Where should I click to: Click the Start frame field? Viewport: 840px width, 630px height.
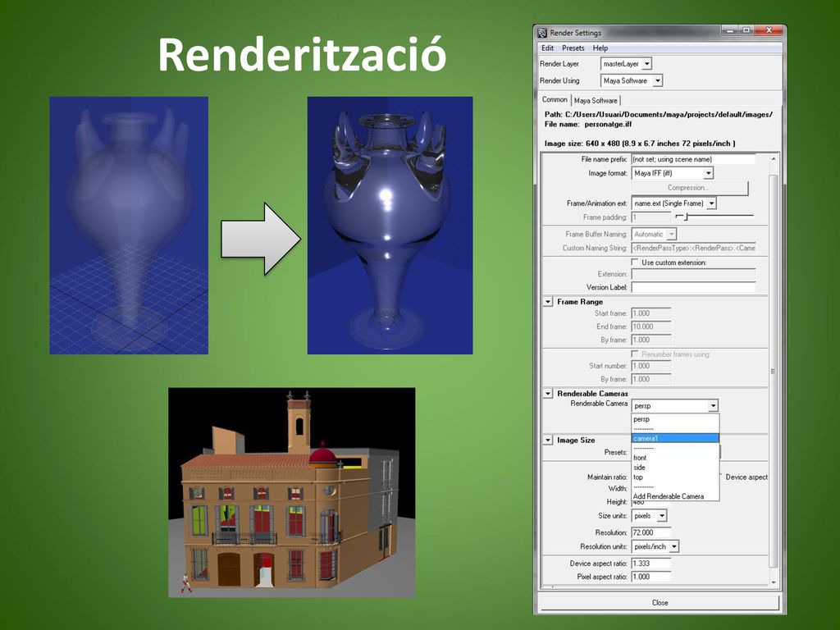tap(651, 313)
